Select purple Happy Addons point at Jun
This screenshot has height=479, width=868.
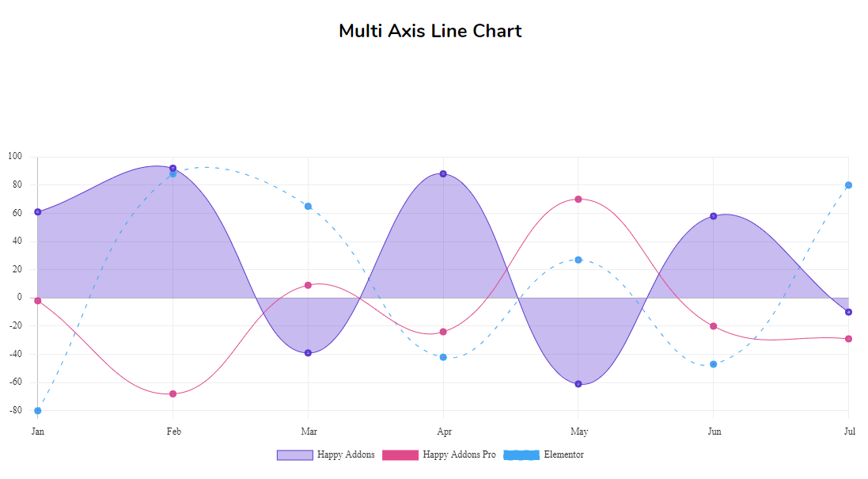pyautogui.click(x=714, y=216)
